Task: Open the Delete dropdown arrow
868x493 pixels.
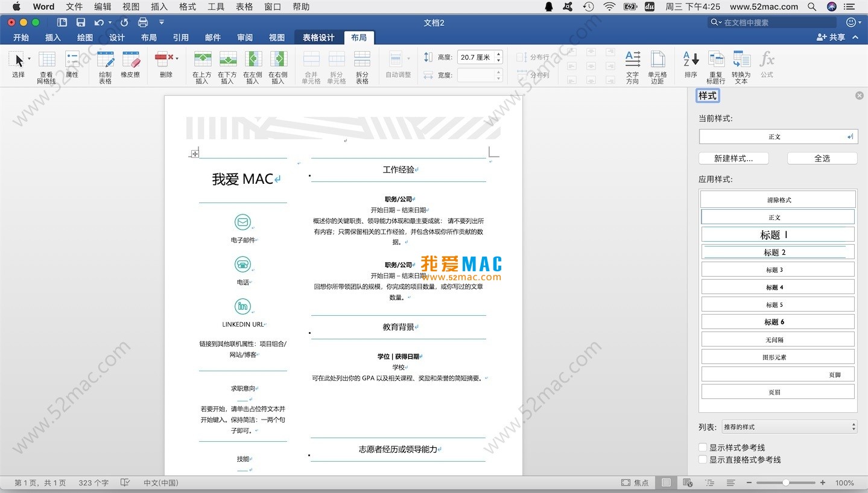Action: pos(177,58)
